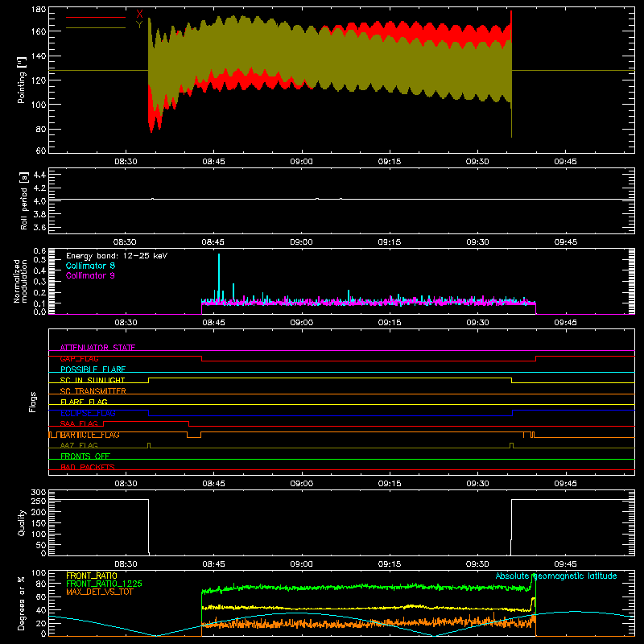
Task: Click the red X legend label
Action: pyautogui.click(x=139, y=14)
